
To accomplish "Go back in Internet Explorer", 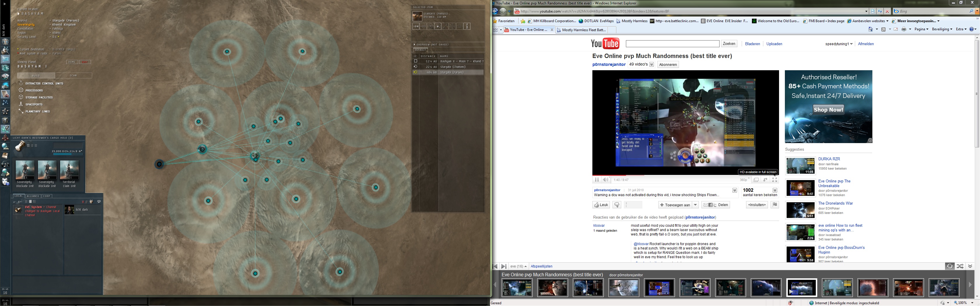I will (x=495, y=11).
